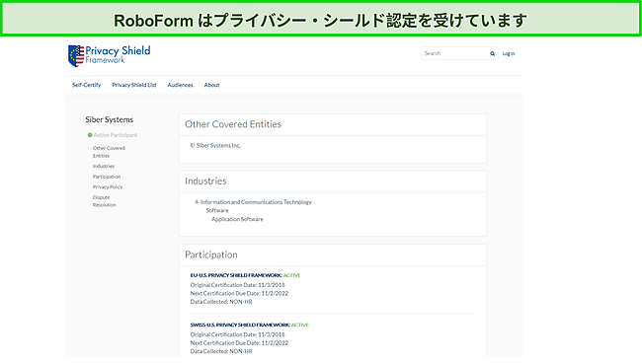Click SWISS-U.S. Privacy Shield Framework heading

pyautogui.click(x=240, y=325)
